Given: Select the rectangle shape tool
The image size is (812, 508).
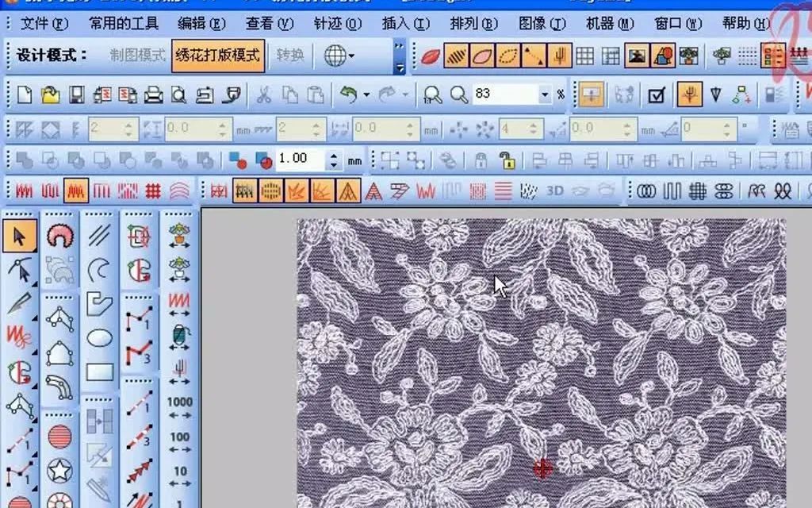Looking at the screenshot, I should [99, 371].
